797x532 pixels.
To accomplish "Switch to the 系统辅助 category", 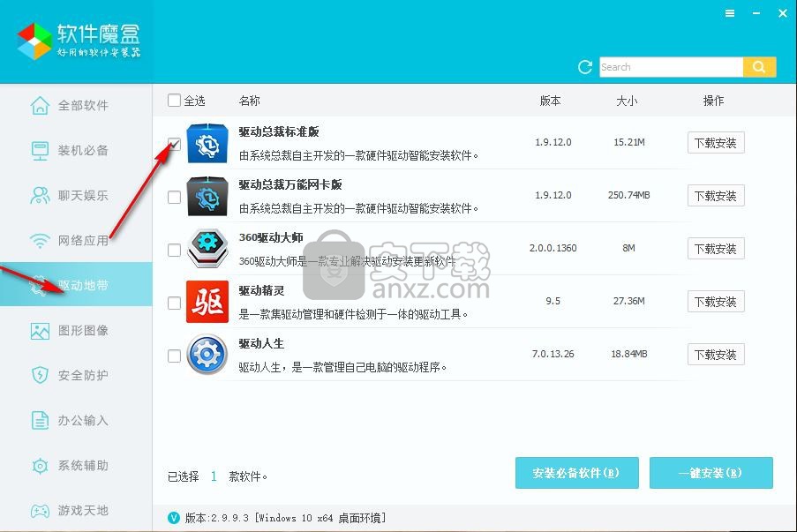I will coord(76,466).
